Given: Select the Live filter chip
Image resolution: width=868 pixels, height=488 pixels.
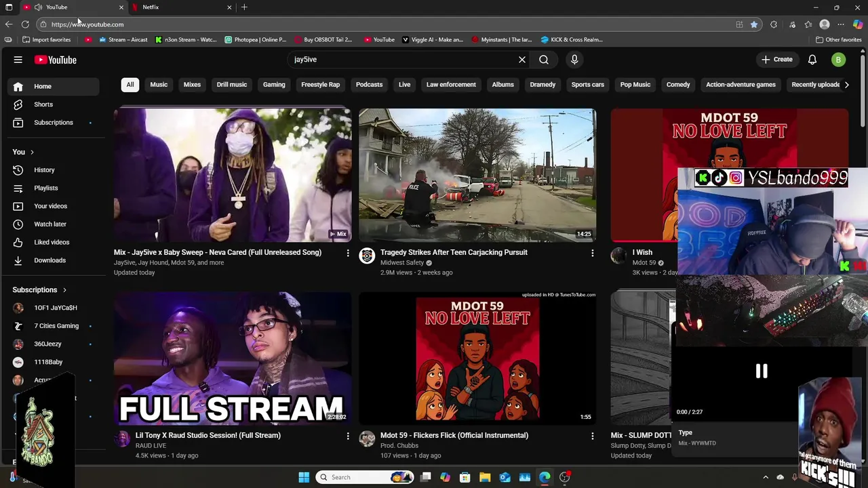Looking at the screenshot, I should point(405,85).
